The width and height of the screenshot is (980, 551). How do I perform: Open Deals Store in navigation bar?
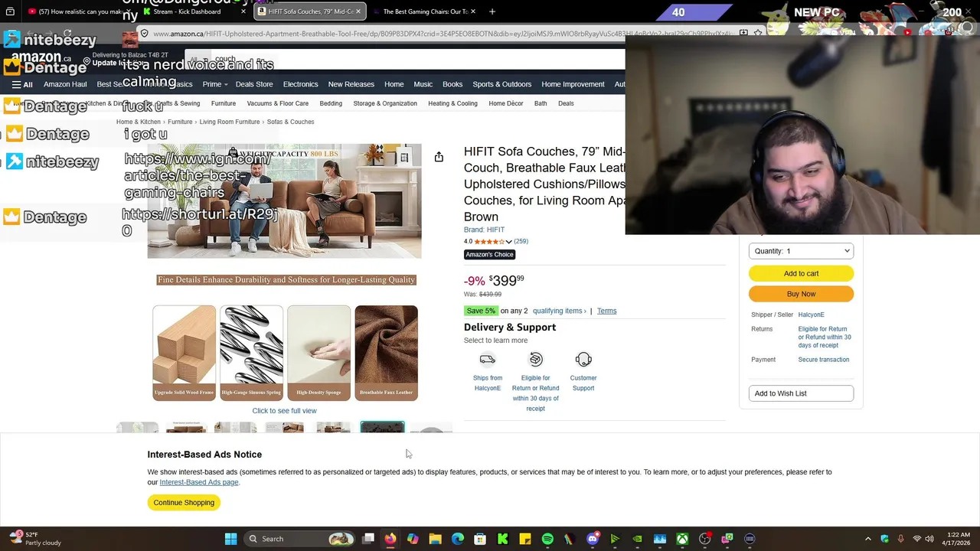pos(254,84)
